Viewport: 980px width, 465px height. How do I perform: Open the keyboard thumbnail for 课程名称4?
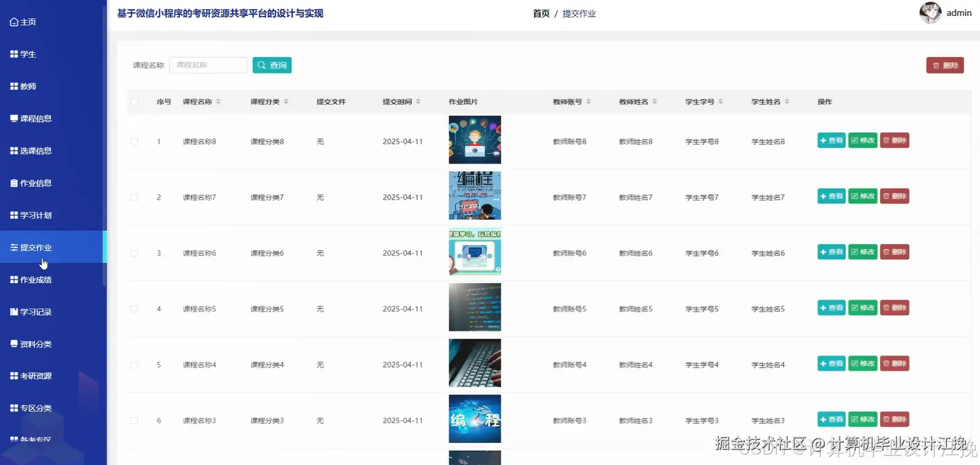pyautogui.click(x=475, y=363)
